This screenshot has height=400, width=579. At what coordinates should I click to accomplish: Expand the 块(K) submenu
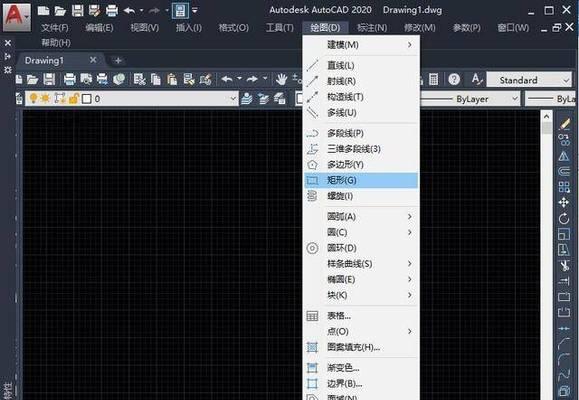(361, 295)
